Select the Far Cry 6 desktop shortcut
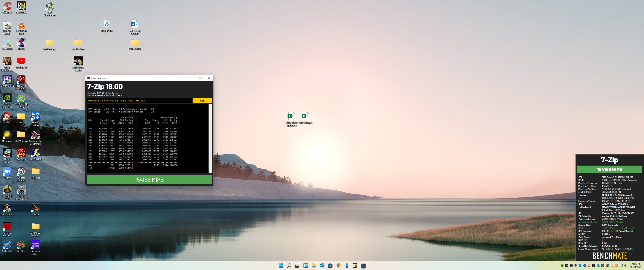 (21, 154)
